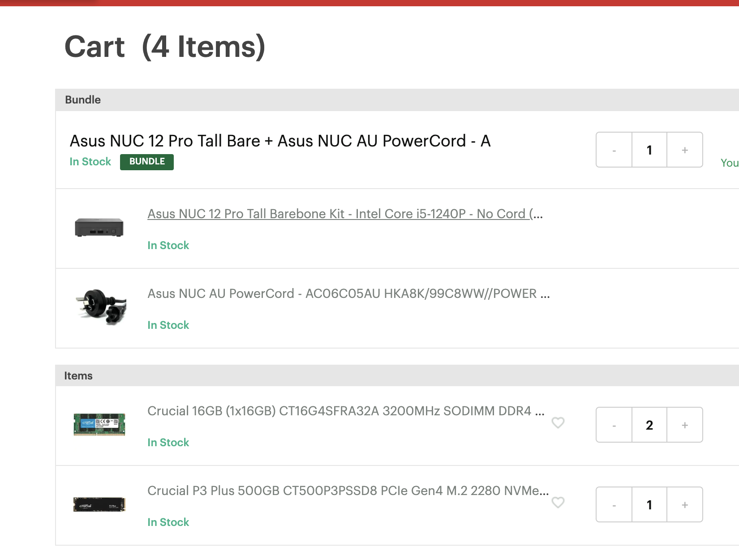Image resolution: width=739 pixels, height=560 pixels.
Task: Click the bundle quantity field showing 1
Action: (x=649, y=150)
